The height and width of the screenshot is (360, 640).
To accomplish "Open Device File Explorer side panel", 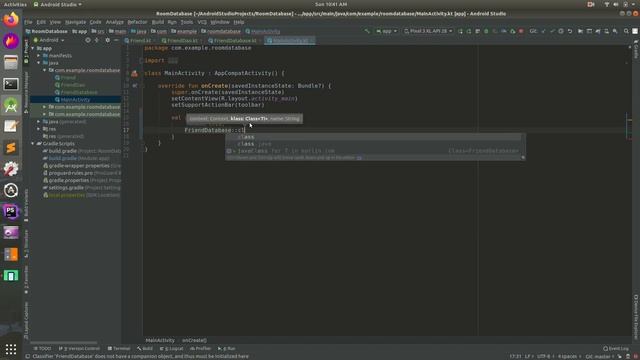I will click(x=636, y=316).
